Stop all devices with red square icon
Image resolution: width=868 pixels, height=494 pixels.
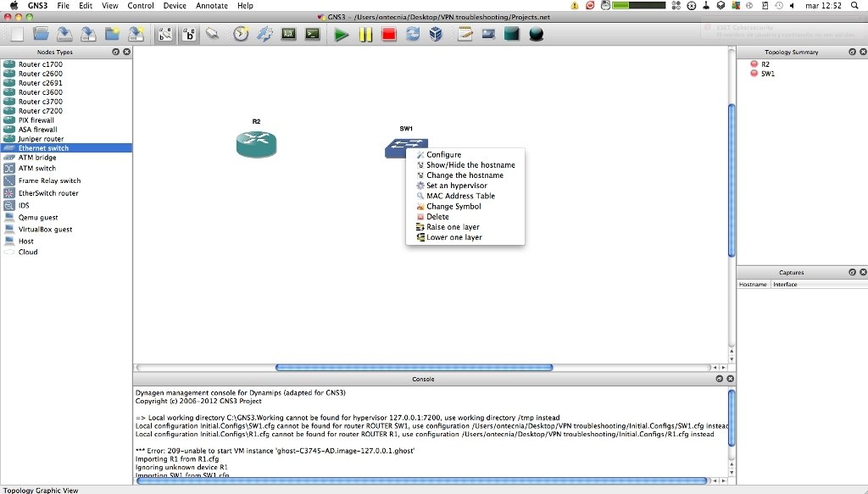click(388, 35)
